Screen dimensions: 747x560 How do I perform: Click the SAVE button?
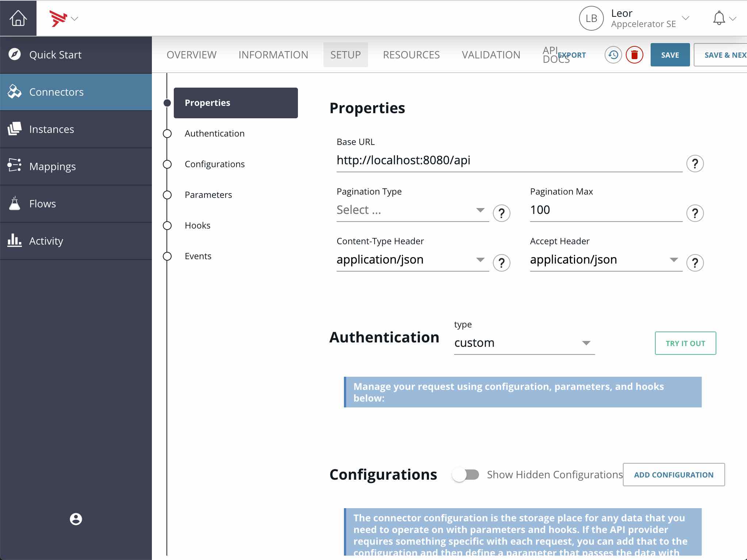pyautogui.click(x=670, y=55)
